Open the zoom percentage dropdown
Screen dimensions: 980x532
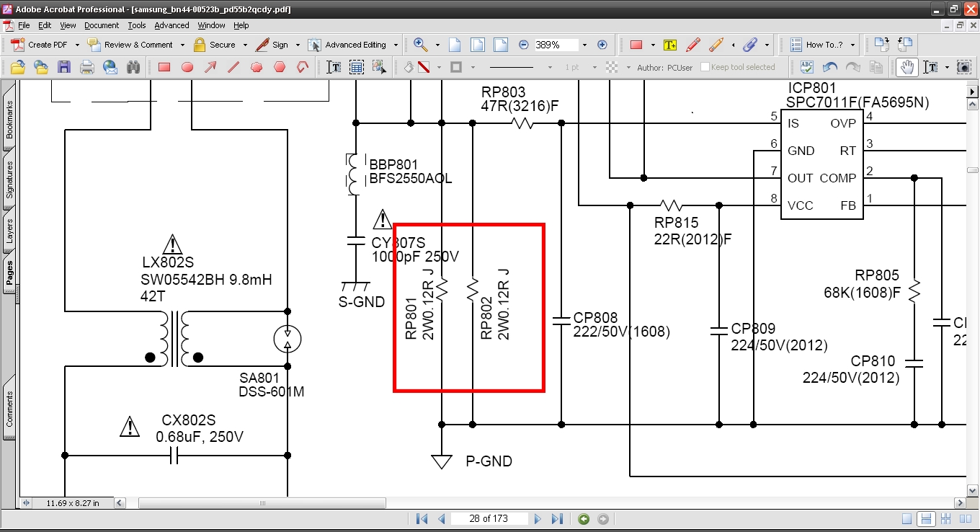click(x=584, y=45)
